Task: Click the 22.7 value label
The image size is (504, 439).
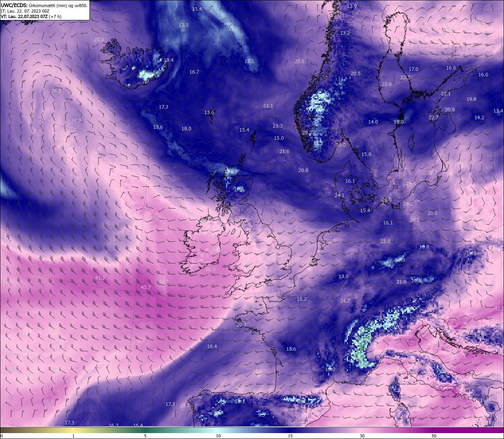Action: tap(434, 118)
